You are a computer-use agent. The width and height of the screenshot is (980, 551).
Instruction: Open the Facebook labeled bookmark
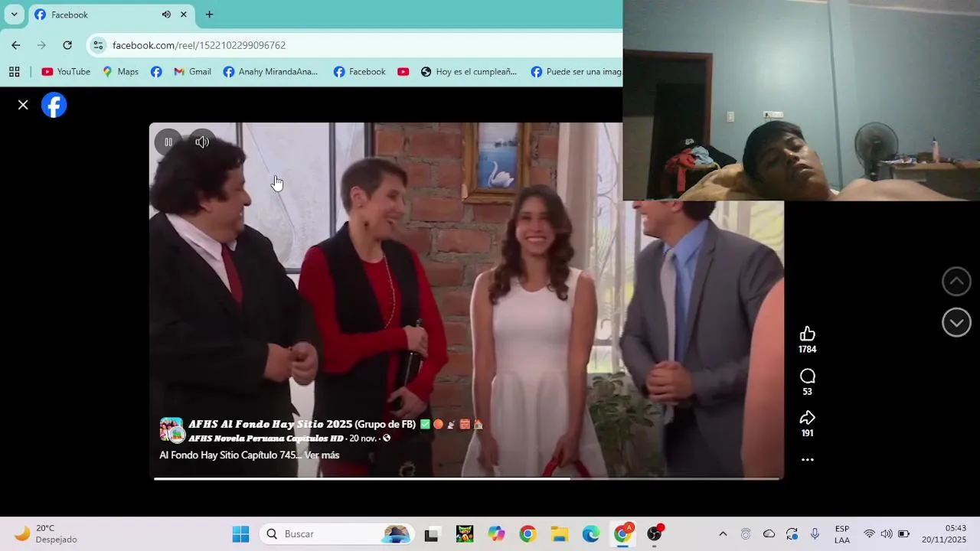click(360, 72)
